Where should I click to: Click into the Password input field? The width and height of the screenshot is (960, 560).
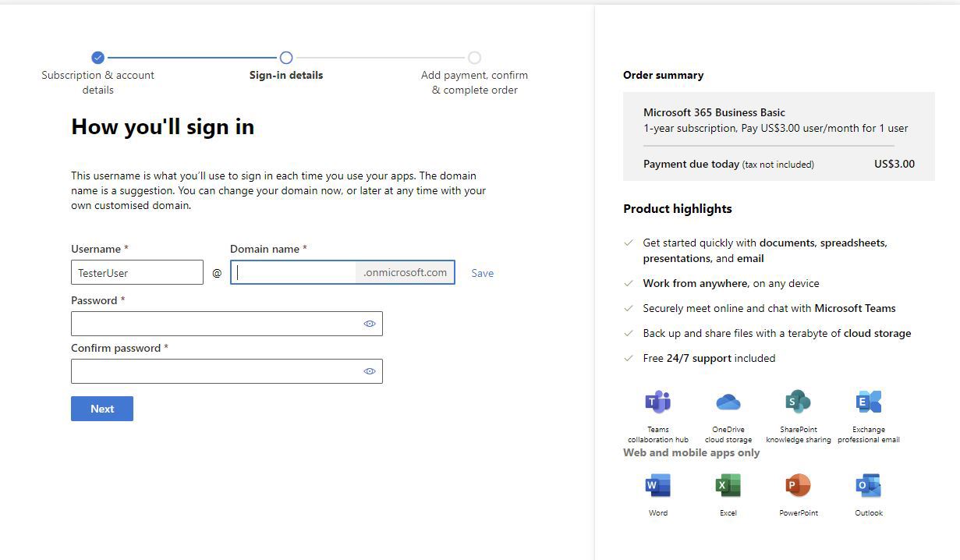tap(227, 324)
